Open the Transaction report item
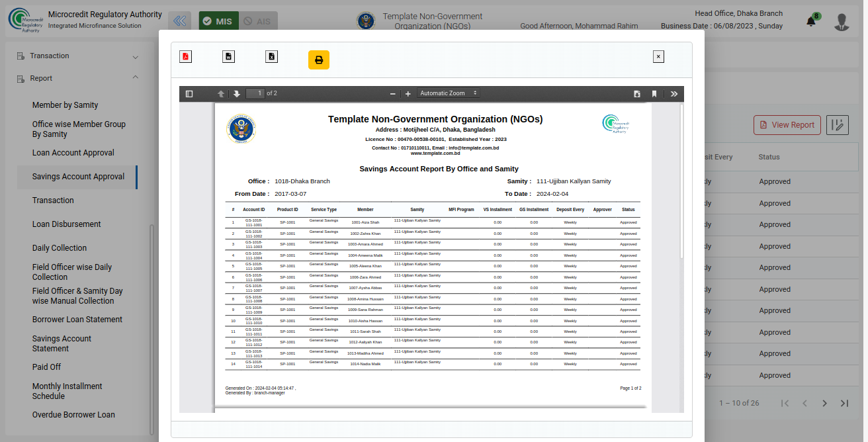 point(53,200)
